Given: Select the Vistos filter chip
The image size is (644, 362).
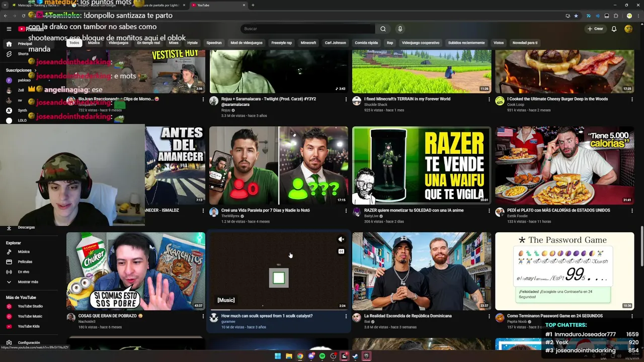Looking at the screenshot, I should coord(499,43).
